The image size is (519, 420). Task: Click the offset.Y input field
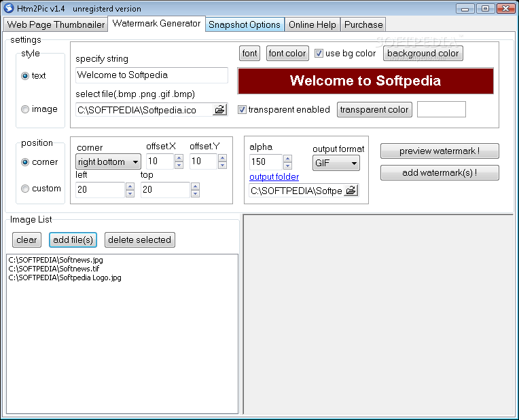(204, 161)
